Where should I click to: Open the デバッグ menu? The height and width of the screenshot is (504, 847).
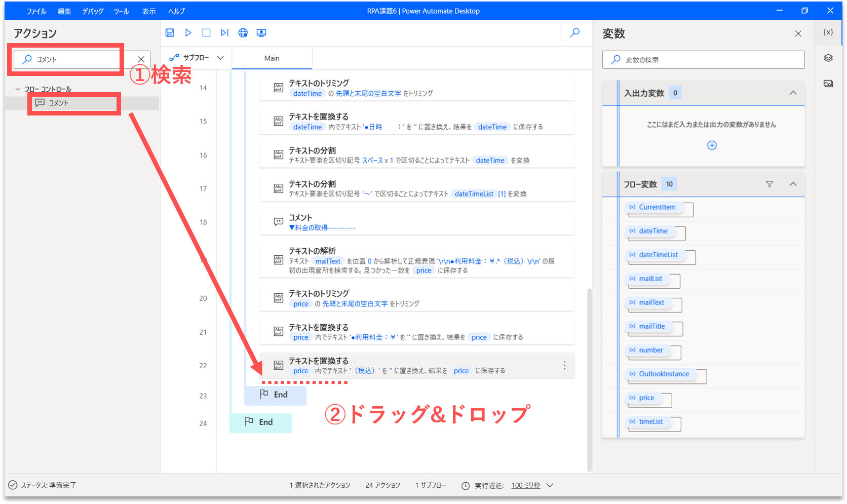[93, 11]
